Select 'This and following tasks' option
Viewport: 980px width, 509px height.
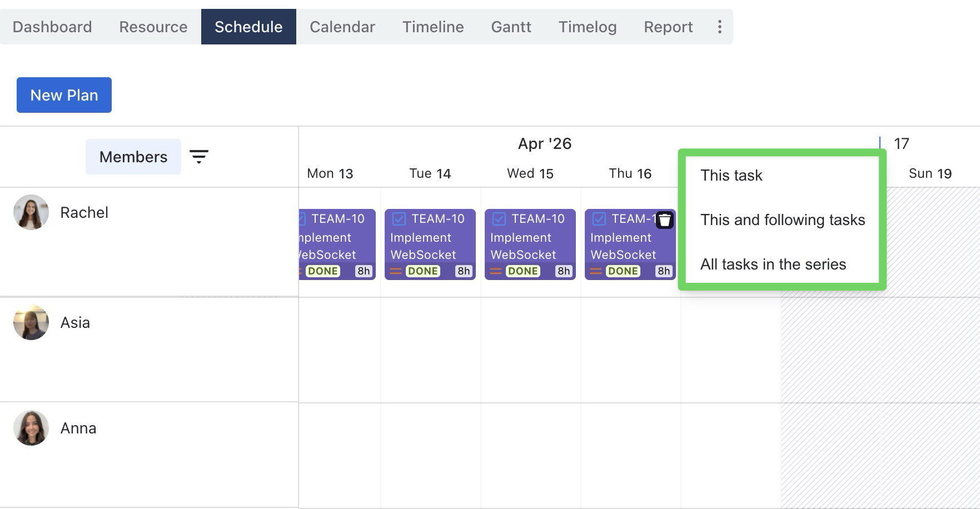click(782, 220)
